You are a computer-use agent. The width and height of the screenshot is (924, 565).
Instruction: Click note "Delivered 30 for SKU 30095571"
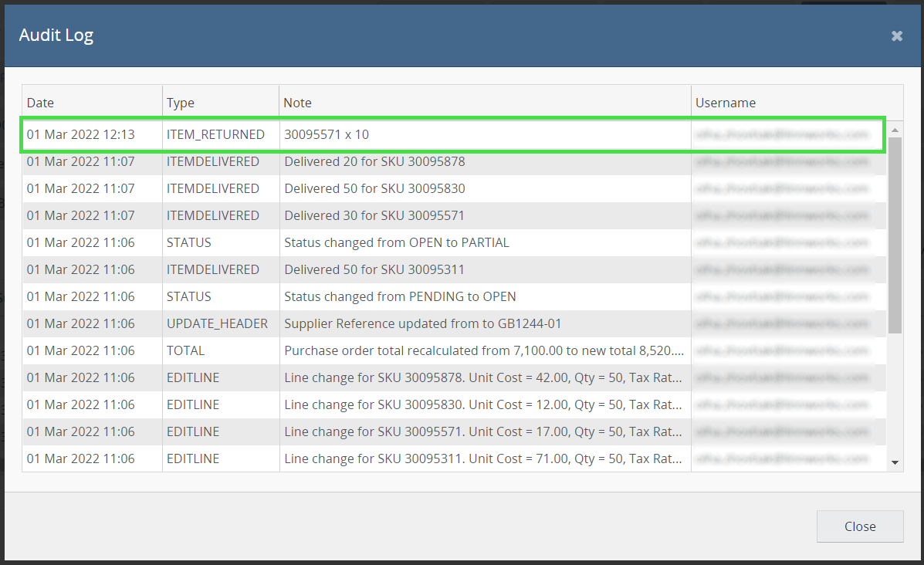click(374, 215)
